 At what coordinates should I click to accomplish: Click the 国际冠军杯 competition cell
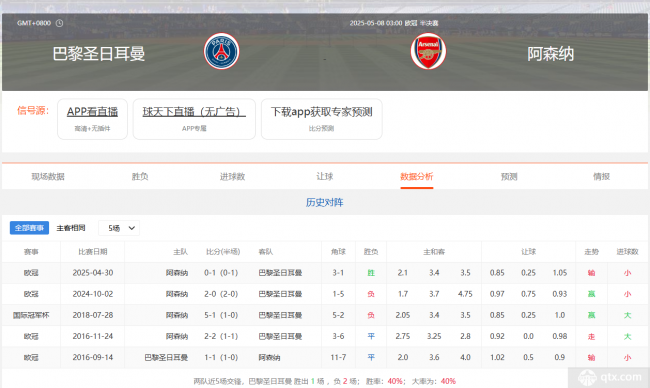pyautogui.click(x=31, y=315)
